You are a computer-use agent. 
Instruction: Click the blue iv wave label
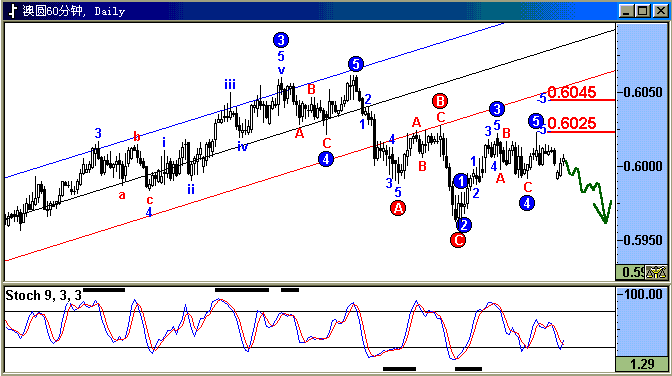coord(243,147)
